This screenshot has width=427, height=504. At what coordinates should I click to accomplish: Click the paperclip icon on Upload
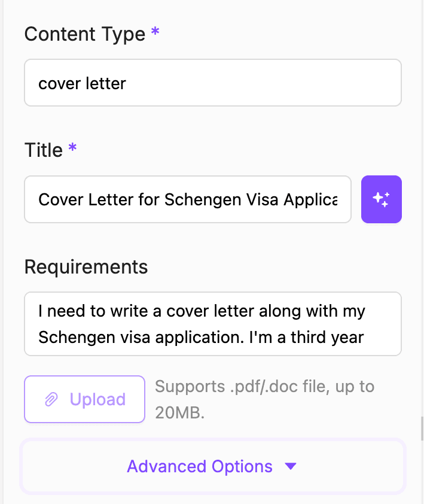[52, 400]
